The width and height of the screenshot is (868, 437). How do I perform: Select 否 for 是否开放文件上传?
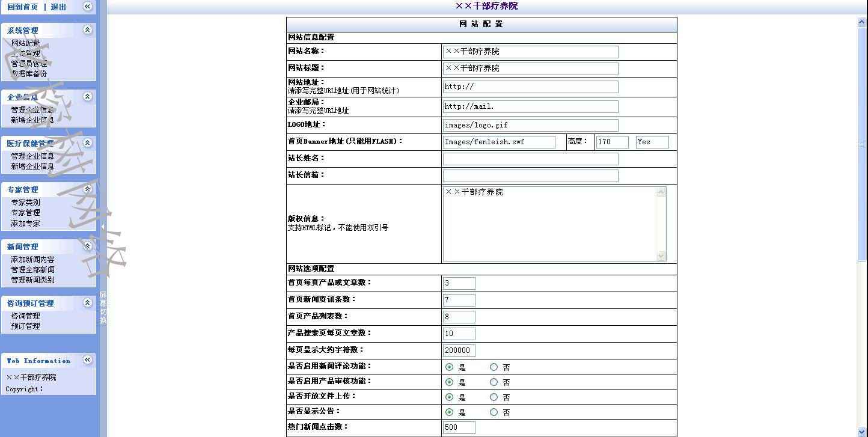pos(494,397)
